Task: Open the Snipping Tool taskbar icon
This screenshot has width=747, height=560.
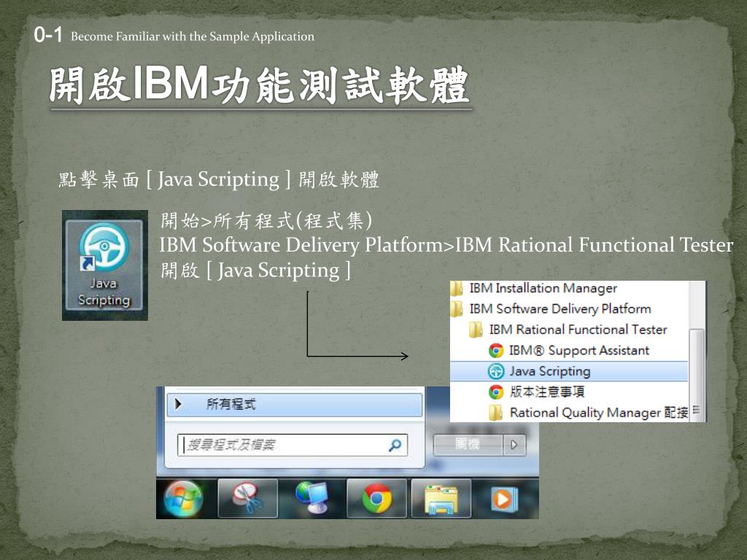Action: coord(248,499)
